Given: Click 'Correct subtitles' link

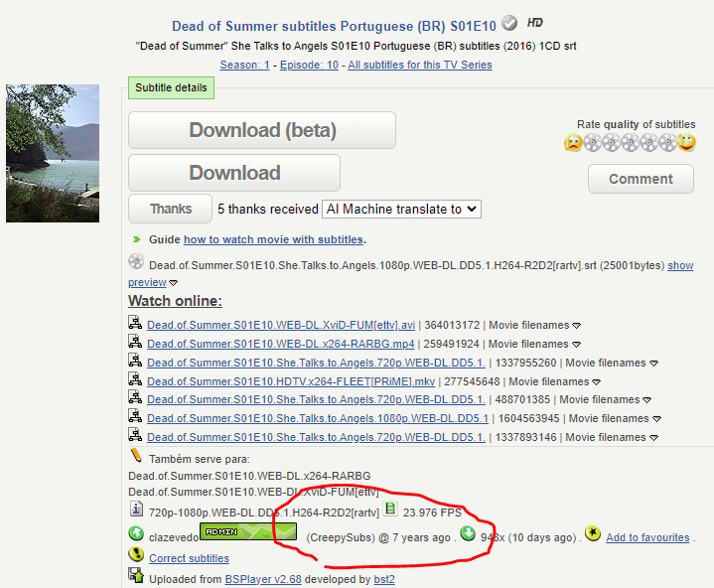Looking at the screenshot, I should click(189, 558).
